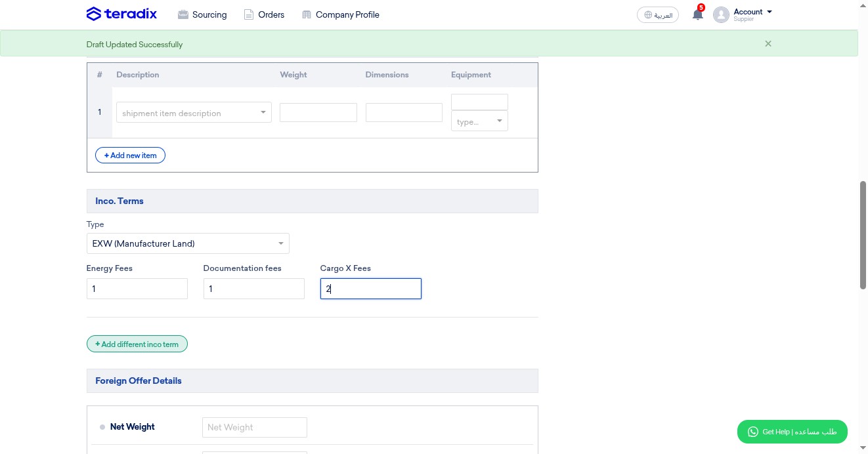This screenshot has height=454, width=868.
Task: Open the notifications bell
Action: coord(697,14)
